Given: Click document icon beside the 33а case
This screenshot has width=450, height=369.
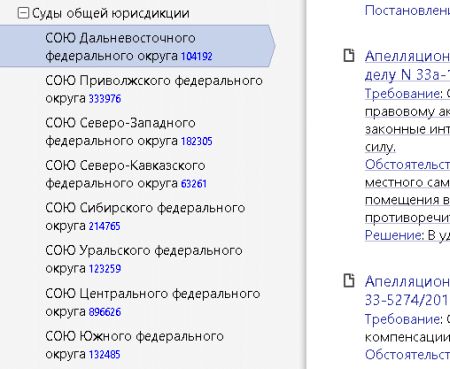Looking at the screenshot, I should (x=349, y=55).
